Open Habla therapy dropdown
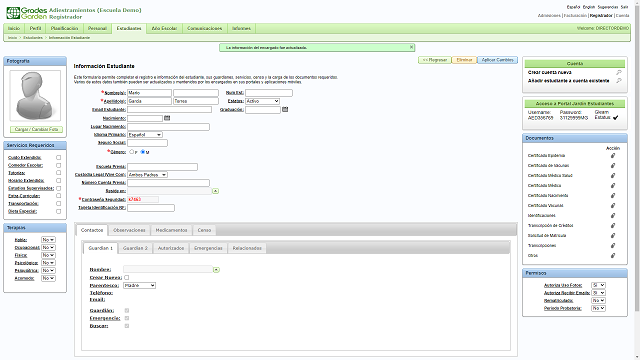Viewport: 640px width, 360px height. [x=48, y=240]
